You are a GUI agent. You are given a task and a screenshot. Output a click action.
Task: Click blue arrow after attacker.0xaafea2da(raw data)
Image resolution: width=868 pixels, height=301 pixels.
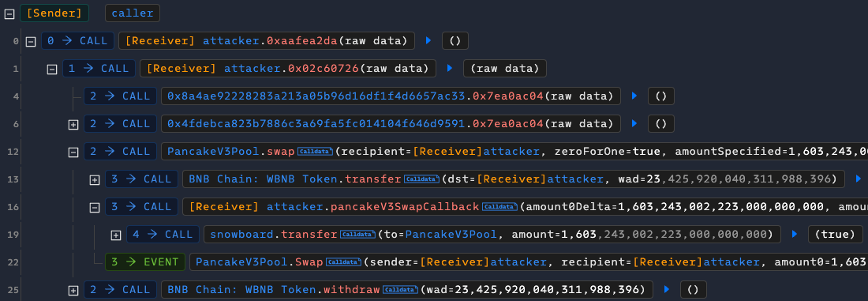pos(428,40)
